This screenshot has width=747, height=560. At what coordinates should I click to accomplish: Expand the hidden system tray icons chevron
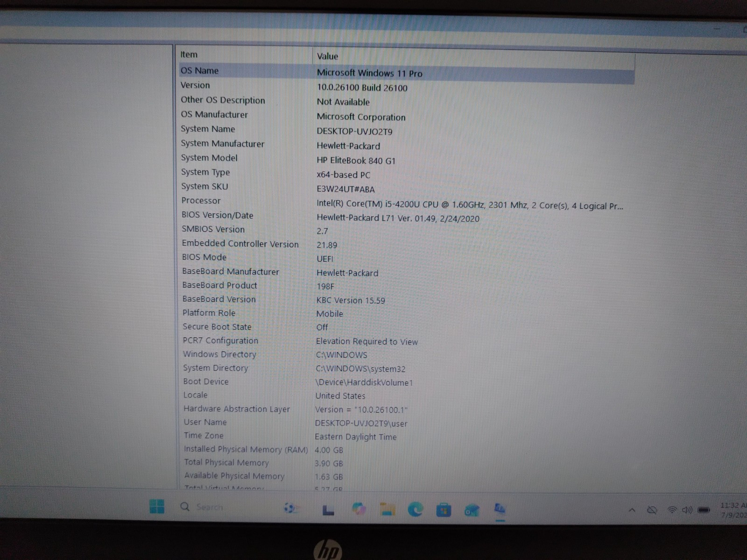pyautogui.click(x=632, y=510)
